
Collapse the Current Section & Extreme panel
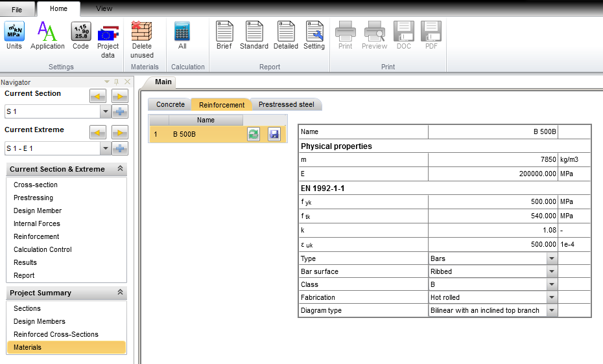coord(120,169)
